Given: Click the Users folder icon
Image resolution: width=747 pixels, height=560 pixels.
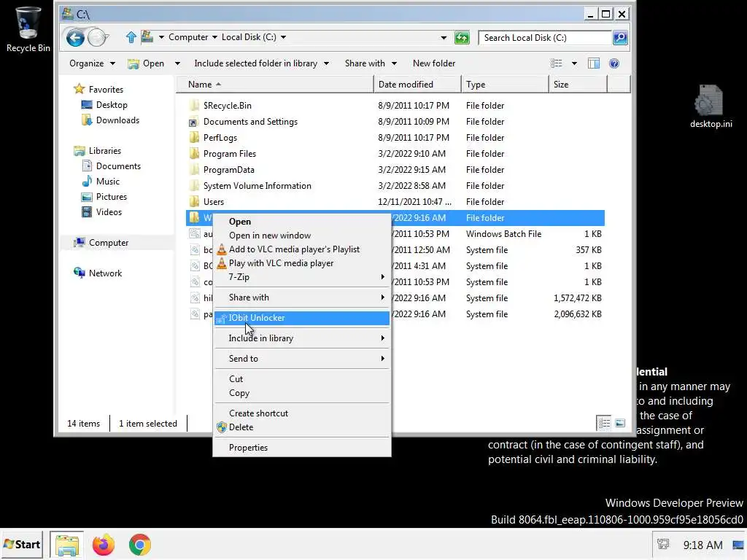Looking at the screenshot, I should [x=194, y=201].
